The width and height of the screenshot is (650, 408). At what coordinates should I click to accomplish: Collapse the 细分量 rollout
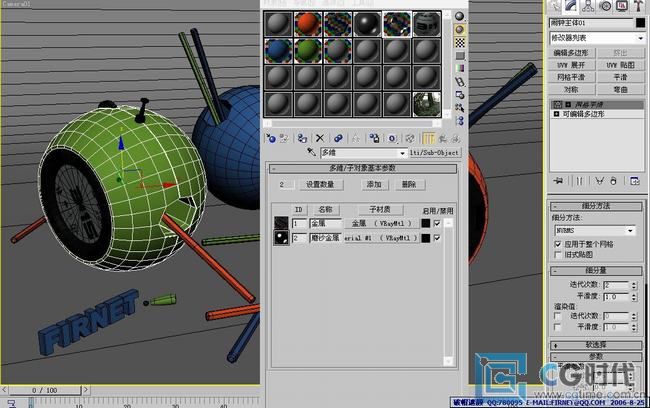click(x=596, y=271)
